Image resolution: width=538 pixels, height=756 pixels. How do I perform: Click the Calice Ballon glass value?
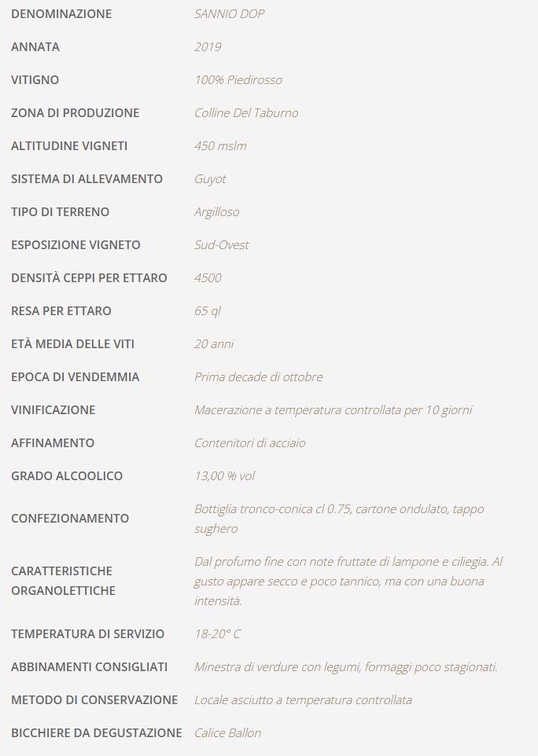(x=227, y=732)
